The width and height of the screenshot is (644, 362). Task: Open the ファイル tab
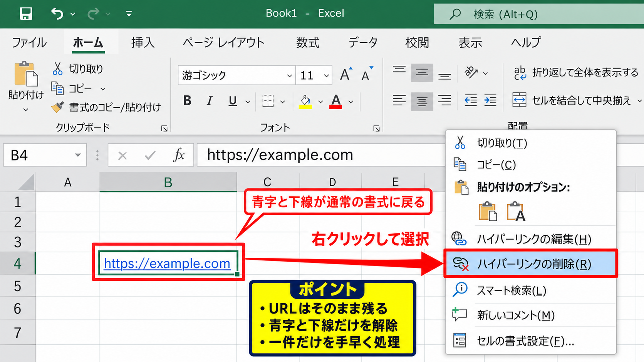click(x=29, y=42)
